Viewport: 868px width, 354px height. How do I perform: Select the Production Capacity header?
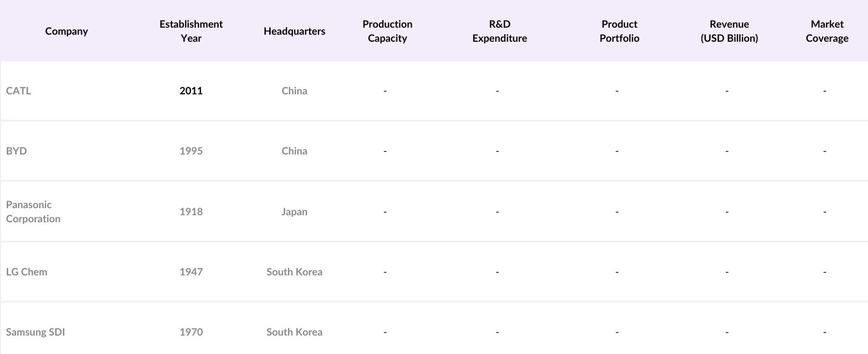pos(387,31)
